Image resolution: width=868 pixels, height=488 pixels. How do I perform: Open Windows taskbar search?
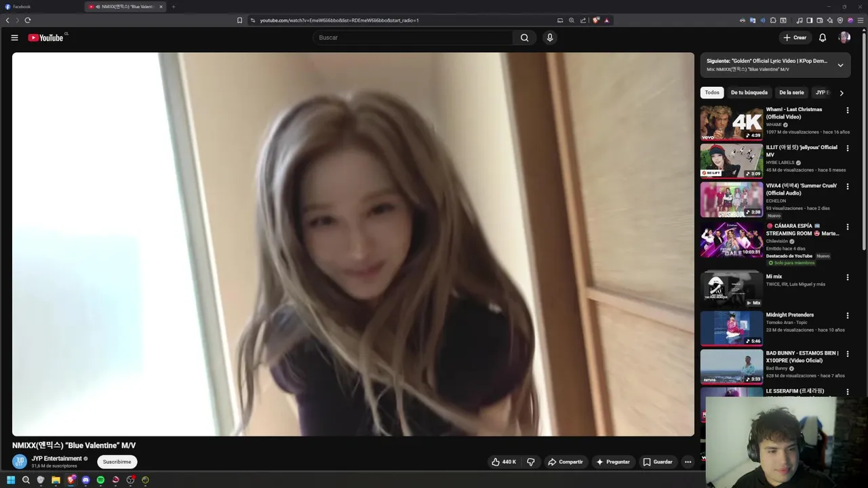pyautogui.click(x=26, y=480)
